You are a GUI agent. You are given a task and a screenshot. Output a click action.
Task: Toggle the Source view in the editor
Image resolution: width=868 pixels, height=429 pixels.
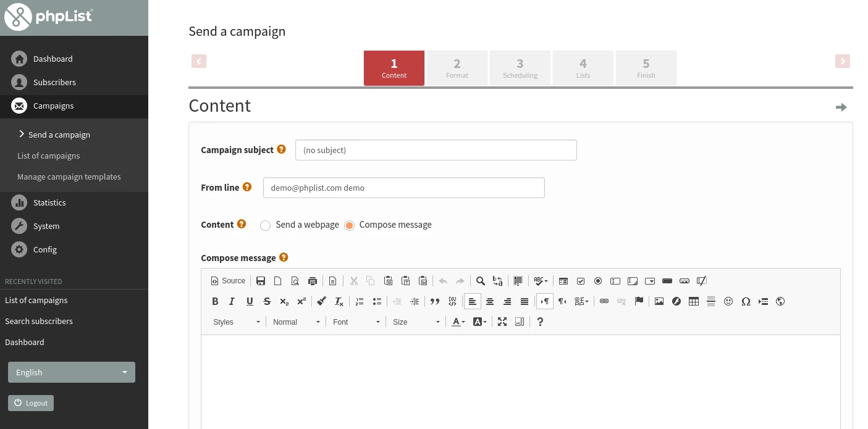tap(228, 281)
